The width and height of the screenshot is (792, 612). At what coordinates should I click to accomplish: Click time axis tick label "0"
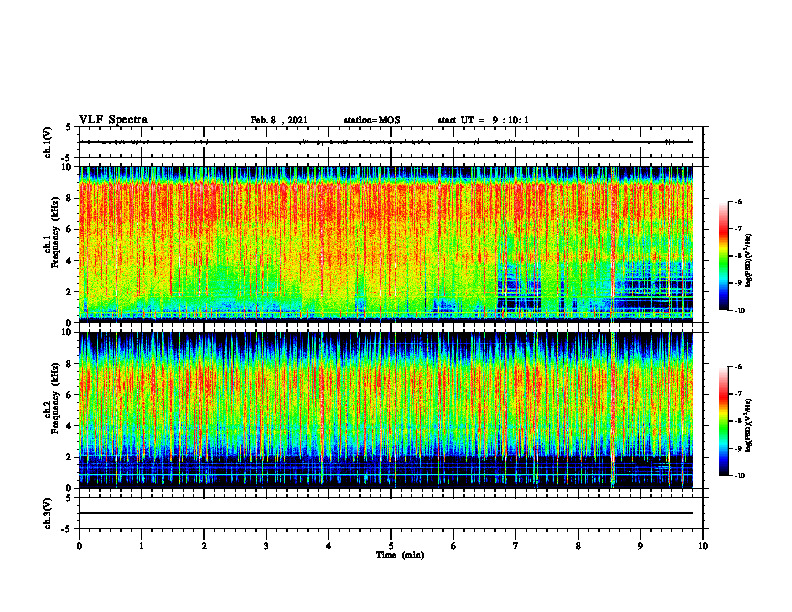click(79, 546)
